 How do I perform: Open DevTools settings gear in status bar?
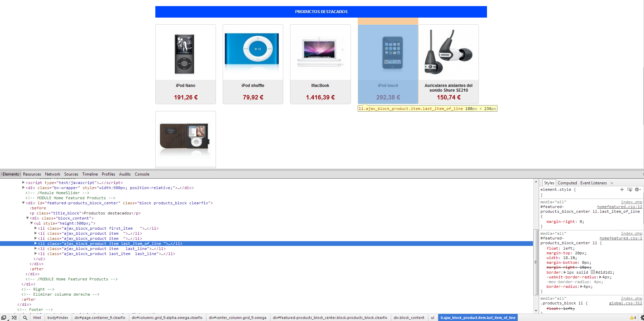(x=642, y=318)
